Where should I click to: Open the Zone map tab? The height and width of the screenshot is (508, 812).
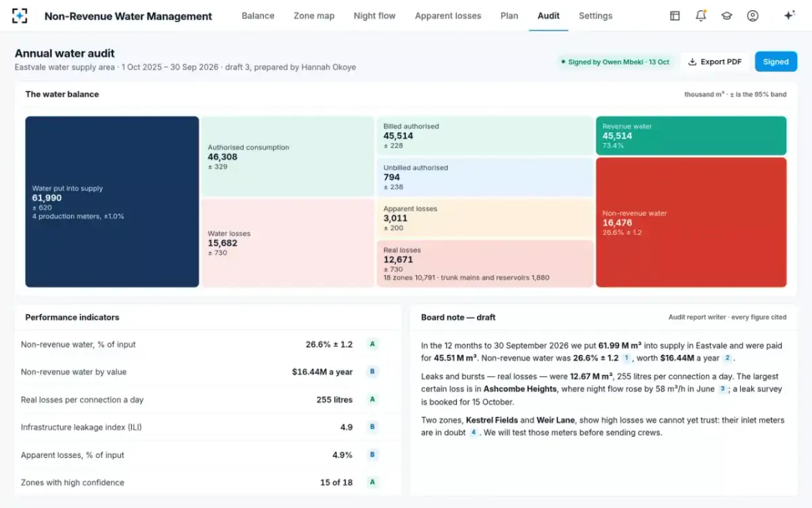(314, 16)
